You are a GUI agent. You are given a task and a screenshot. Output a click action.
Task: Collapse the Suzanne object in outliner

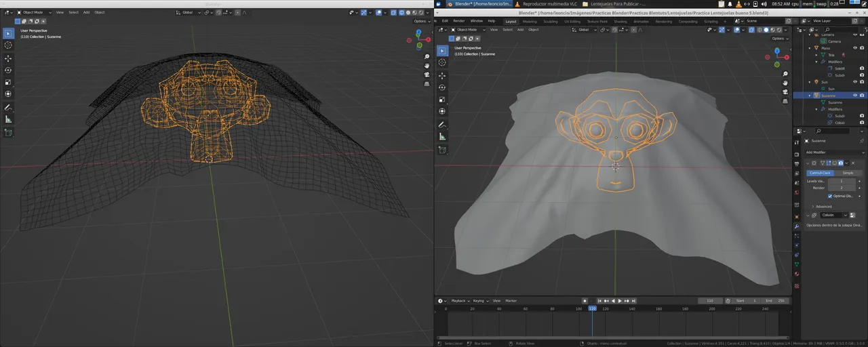click(810, 96)
